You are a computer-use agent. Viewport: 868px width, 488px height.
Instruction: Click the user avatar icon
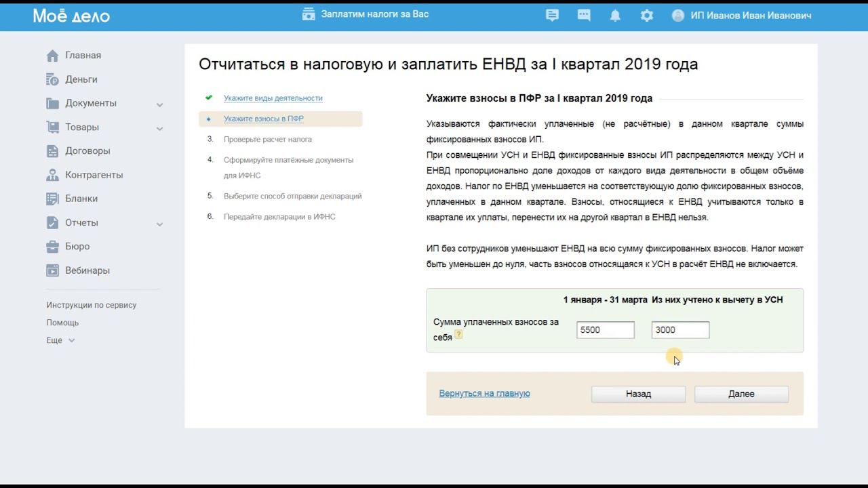click(678, 15)
